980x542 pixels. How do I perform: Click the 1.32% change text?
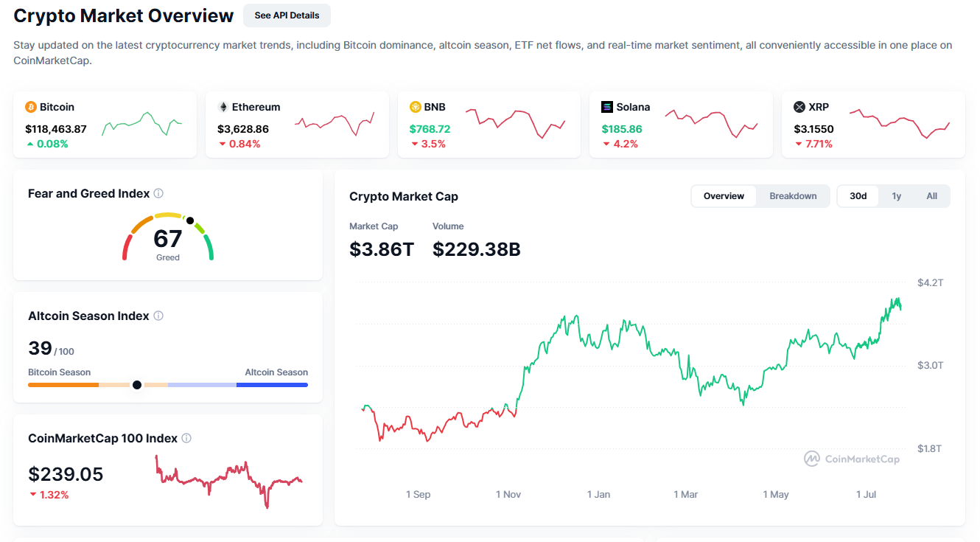click(x=55, y=495)
